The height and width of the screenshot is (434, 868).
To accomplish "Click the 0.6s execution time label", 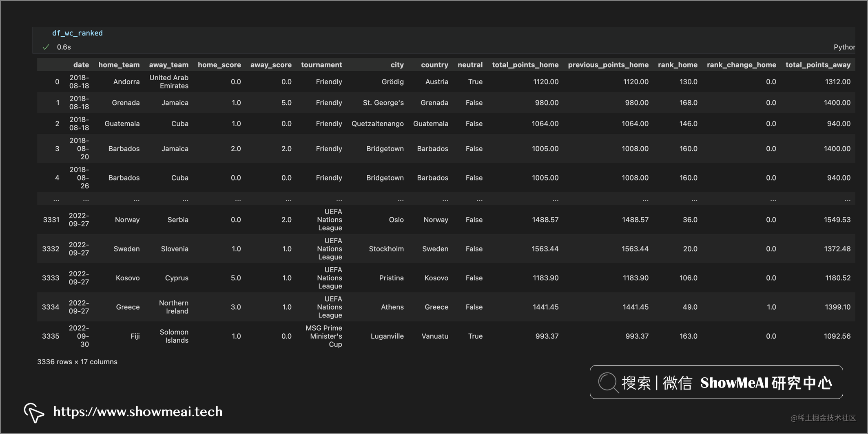I will click(x=64, y=47).
